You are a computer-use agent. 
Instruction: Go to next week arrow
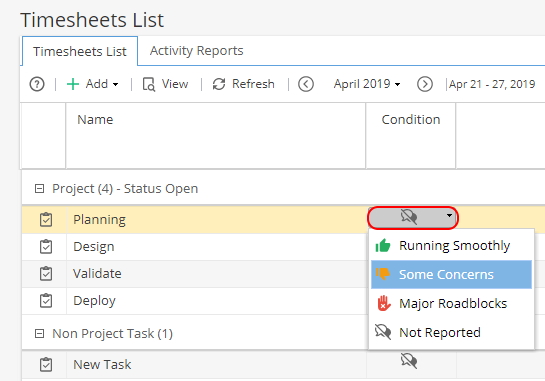click(x=425, y=84)
